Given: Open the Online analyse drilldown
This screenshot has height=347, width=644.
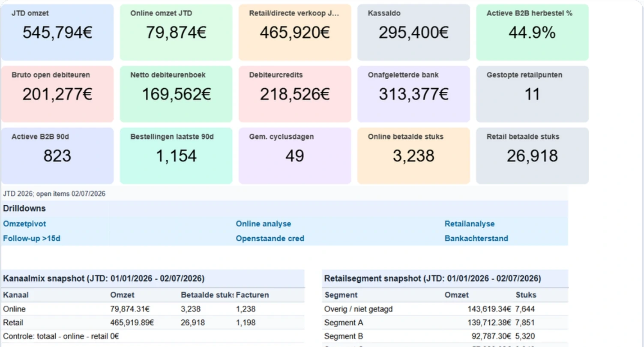Looking at the screenshot, I should (x=264, y=224).
